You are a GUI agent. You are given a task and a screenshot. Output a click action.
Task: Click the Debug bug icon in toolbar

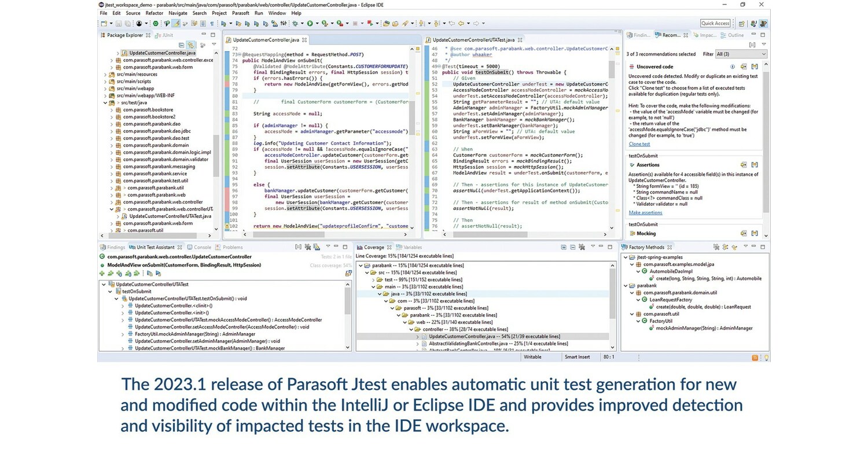(x=295, y=24)
